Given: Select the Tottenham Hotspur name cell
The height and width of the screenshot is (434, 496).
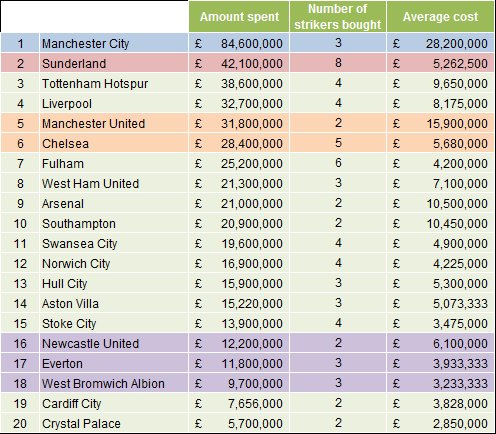Looking at the screenshot, I should point(114,83).
